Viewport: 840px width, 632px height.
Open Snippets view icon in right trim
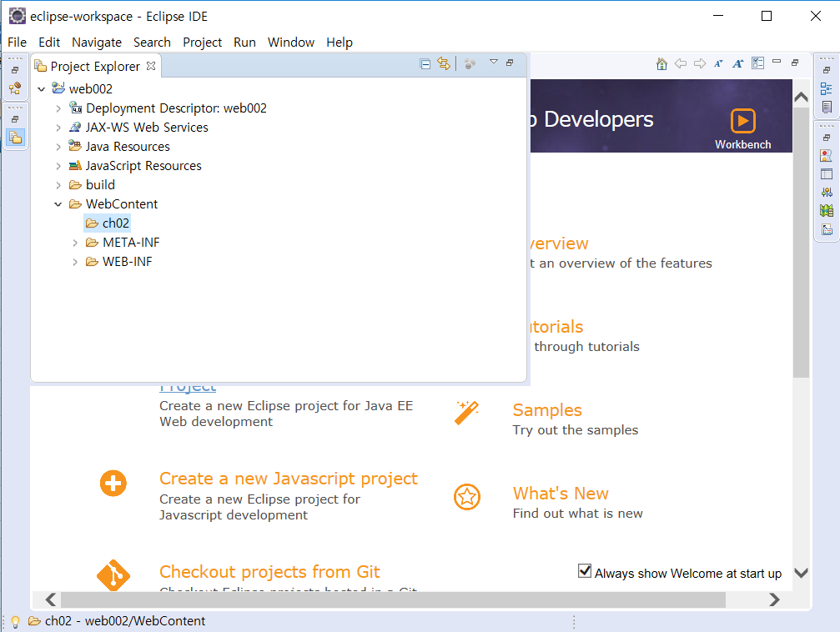point(827,229)
